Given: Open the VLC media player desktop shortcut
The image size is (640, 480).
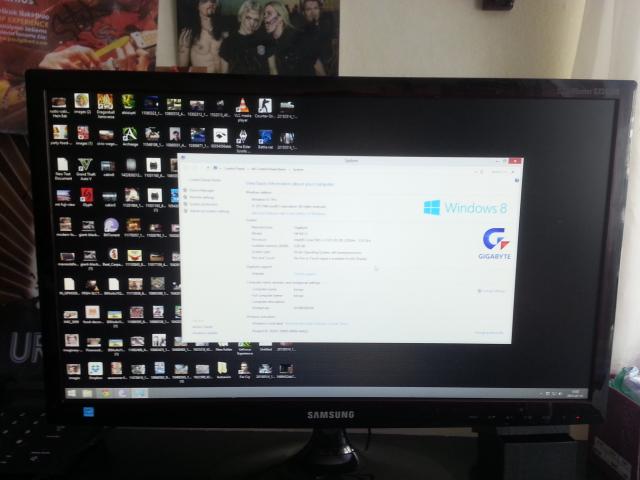Looking at the screenshot, I should click(242, 105).
